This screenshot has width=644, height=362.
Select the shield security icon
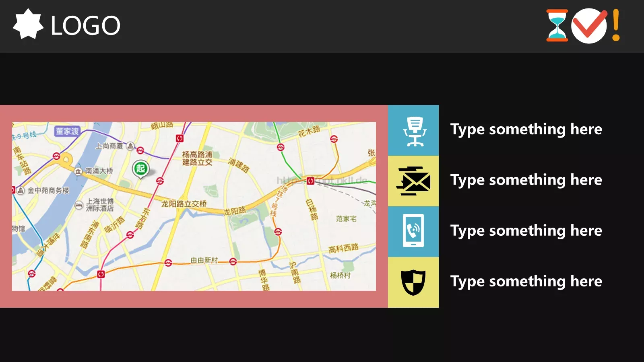point(413,282)
